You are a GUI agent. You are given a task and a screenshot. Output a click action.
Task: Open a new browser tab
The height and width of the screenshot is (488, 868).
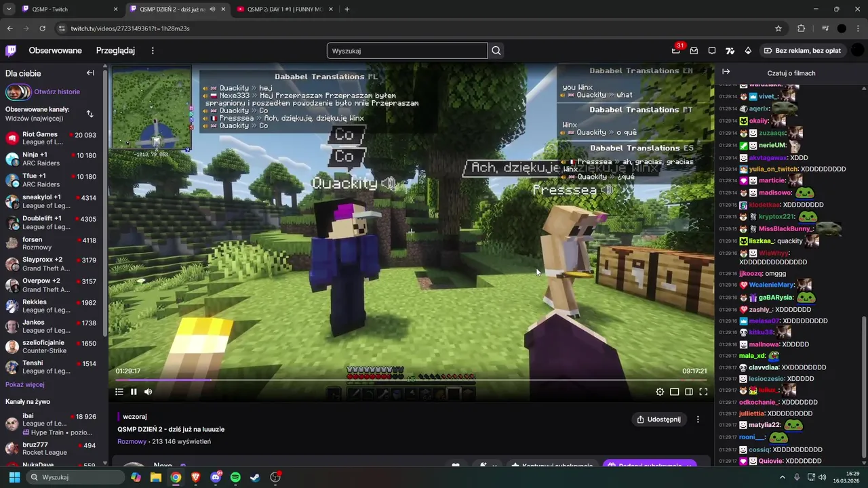tap(347, 9)
